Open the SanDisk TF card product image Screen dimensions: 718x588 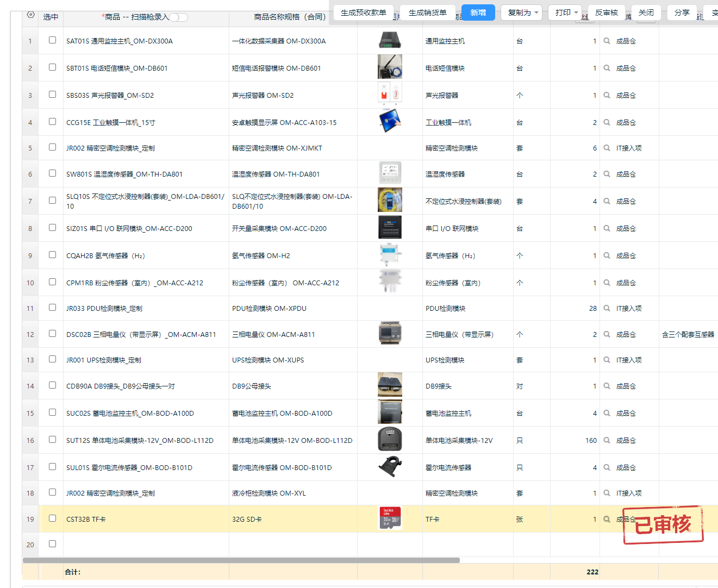click(390, 518)
